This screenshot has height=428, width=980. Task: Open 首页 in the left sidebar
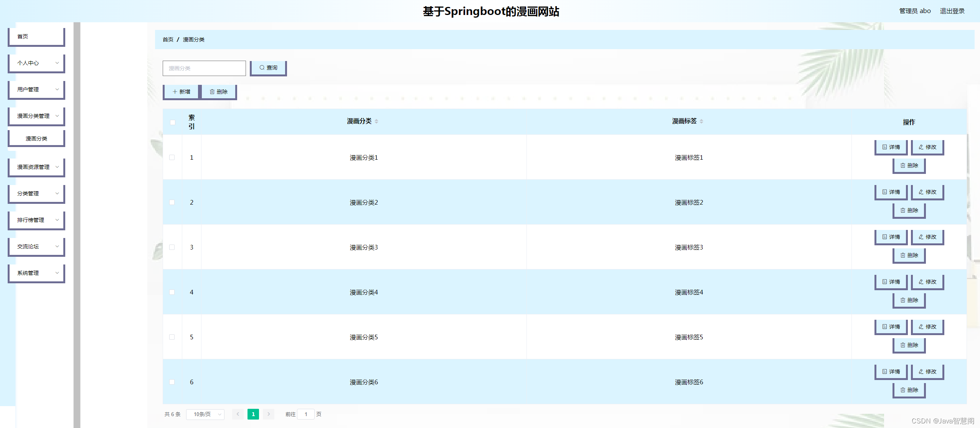(36, 36)
